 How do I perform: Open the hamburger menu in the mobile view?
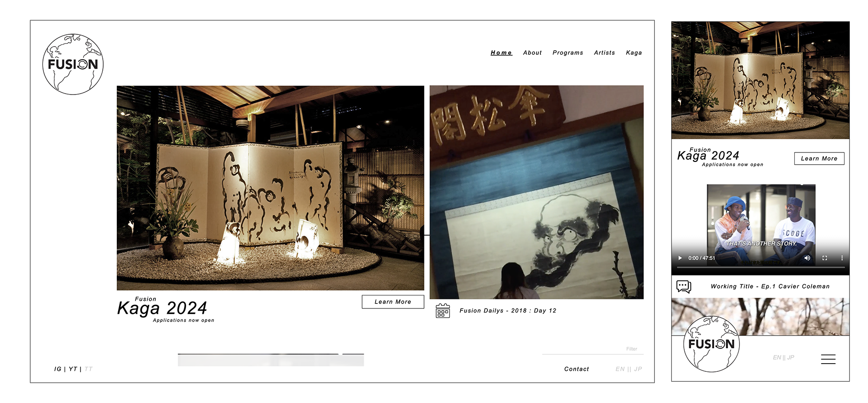click(x=828, y=359)
